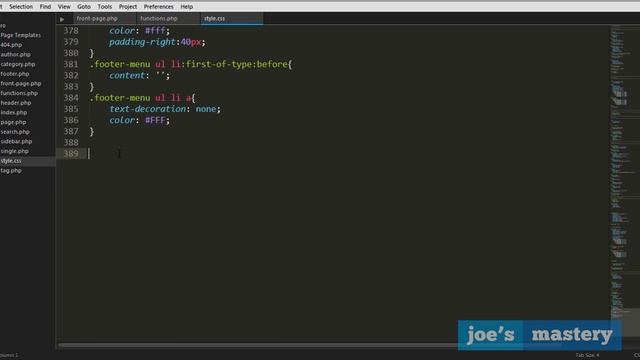Viewport: 640px width, 360px height.
Task: Open front-page.php in the sidebar
Action: pos(20,83)
